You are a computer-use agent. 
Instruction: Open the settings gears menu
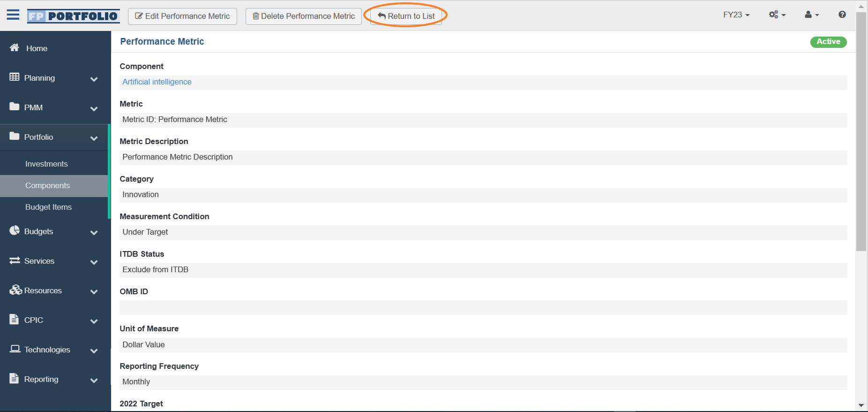[777, 15]
